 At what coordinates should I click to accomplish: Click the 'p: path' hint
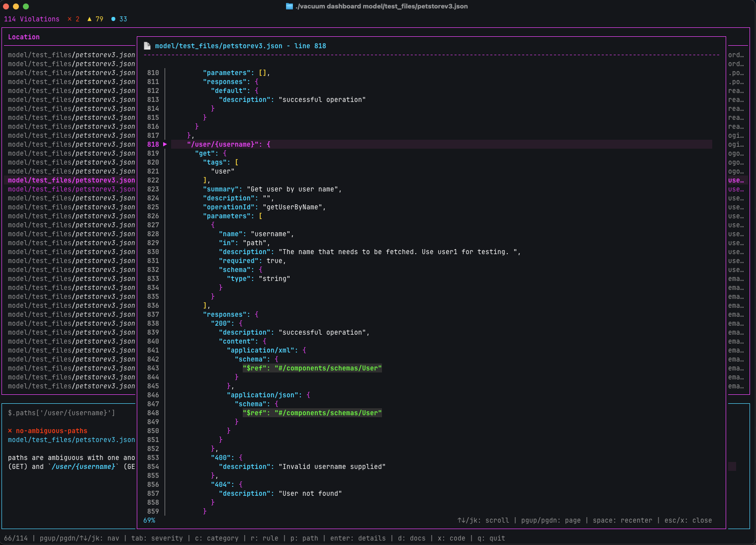pyautogui.click(x=304, y=538)
